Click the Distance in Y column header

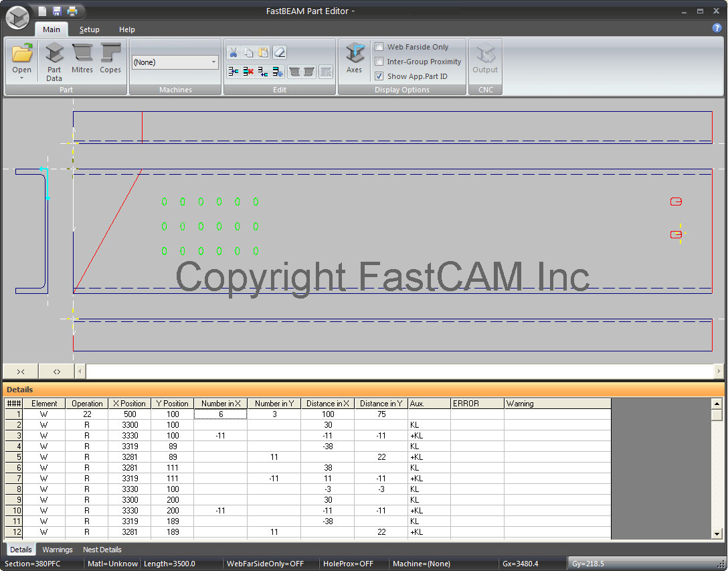381,403
